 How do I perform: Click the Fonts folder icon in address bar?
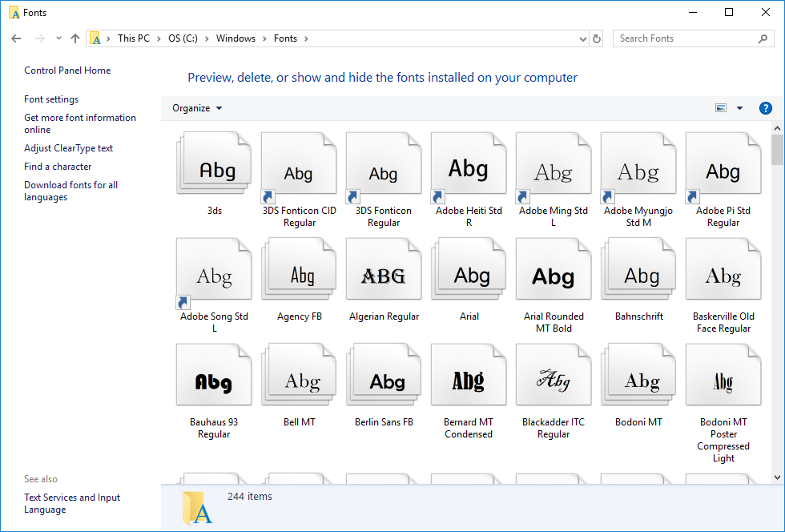[x=95, y=38]
